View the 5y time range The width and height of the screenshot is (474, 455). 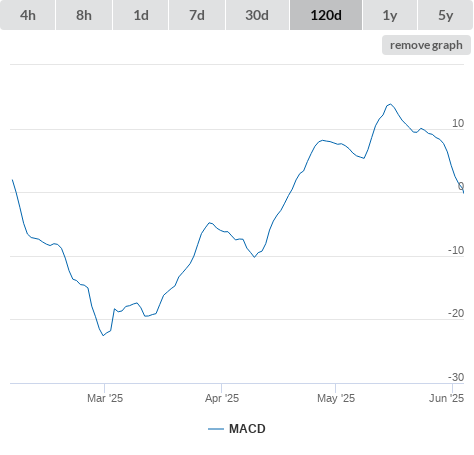pos(445,15)
